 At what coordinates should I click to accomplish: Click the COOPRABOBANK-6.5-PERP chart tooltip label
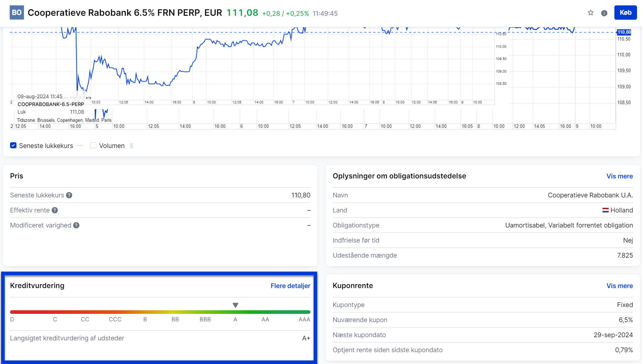[51, 104]
